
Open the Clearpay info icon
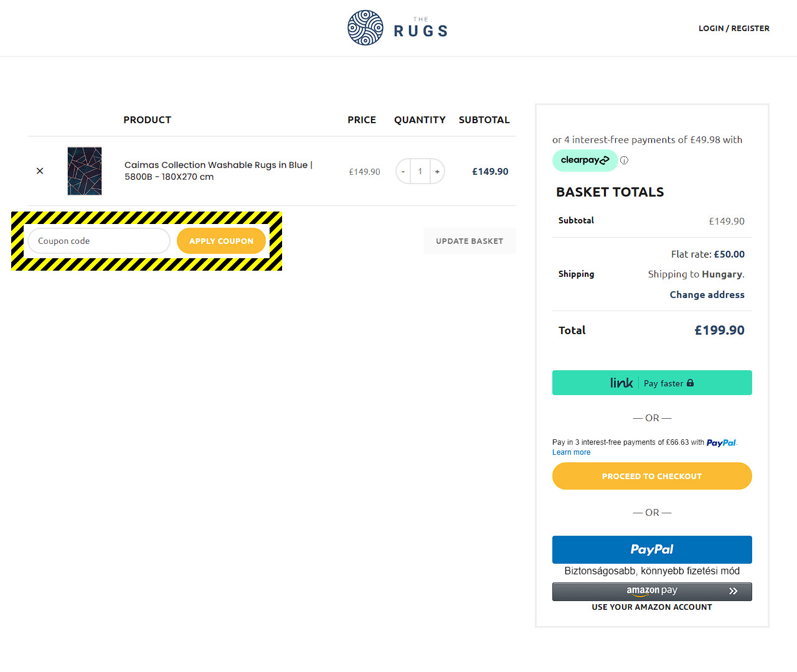click(x=625, y=160)
